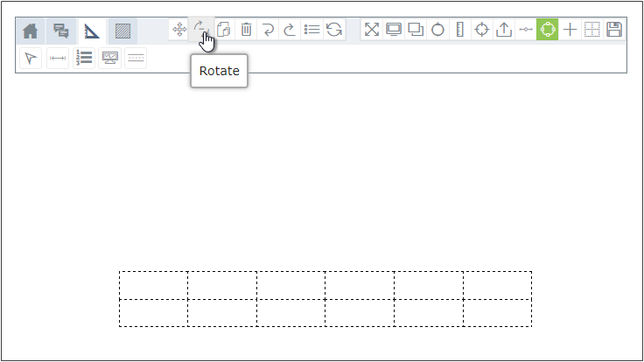Select the arrow pointer tool
Screen dimensions: 644x362
(31, 59)
